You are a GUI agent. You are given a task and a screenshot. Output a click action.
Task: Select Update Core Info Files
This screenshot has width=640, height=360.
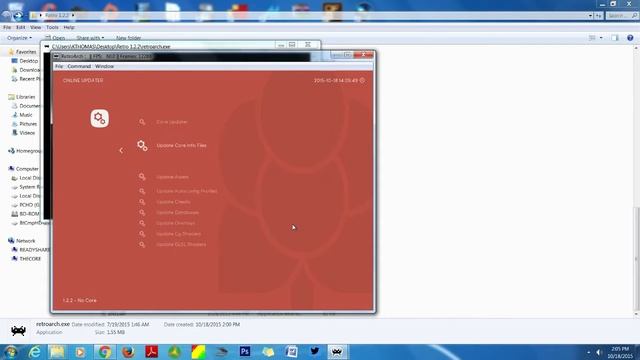(x=182, y=145)
